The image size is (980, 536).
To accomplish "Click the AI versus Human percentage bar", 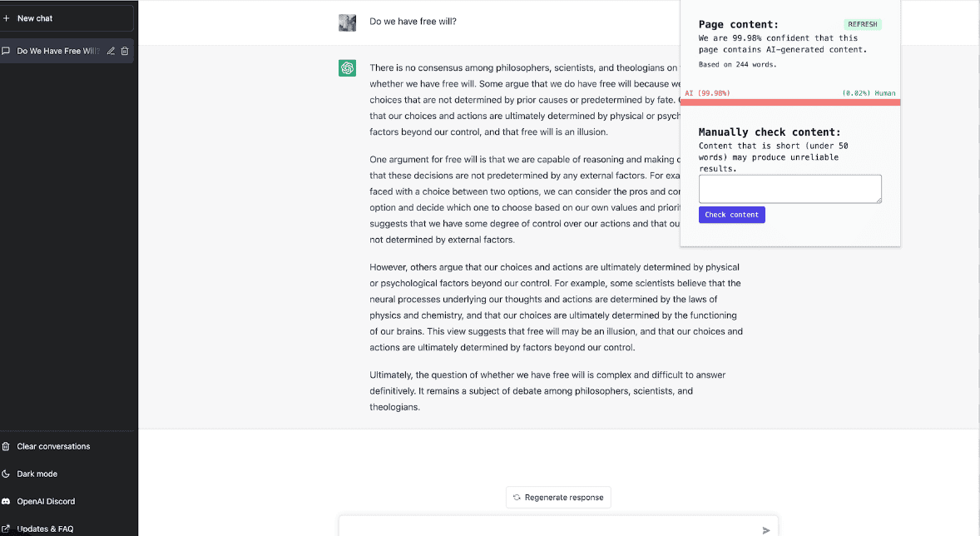I will 790,102.
